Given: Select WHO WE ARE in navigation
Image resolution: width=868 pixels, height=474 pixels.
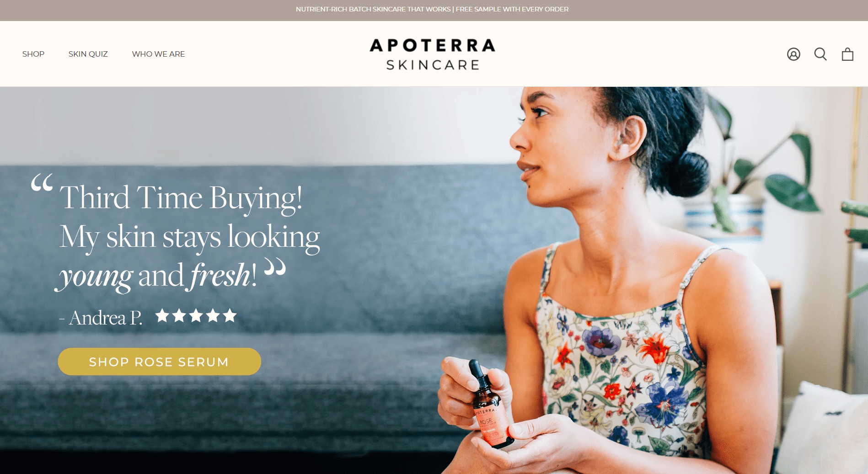Looking at the screenshot, I should click(158, 54).
